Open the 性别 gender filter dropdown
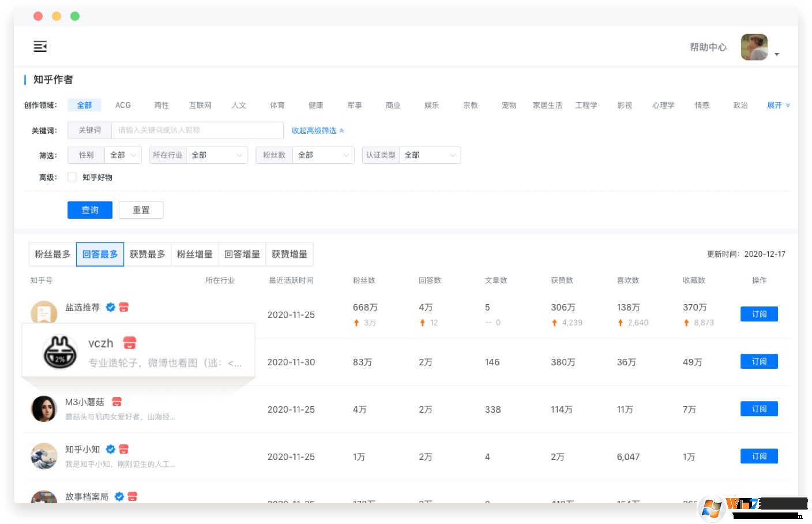812x524 pixels. [123, 155]
